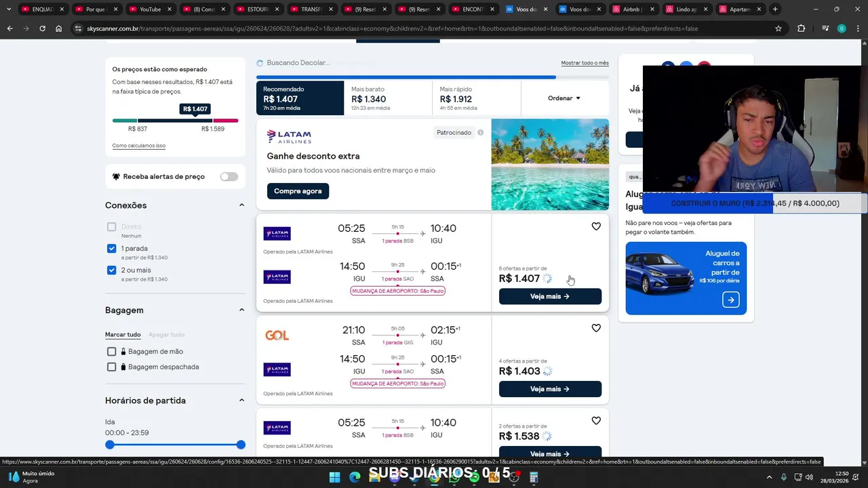Open Windows Start menu

point(334,477)
